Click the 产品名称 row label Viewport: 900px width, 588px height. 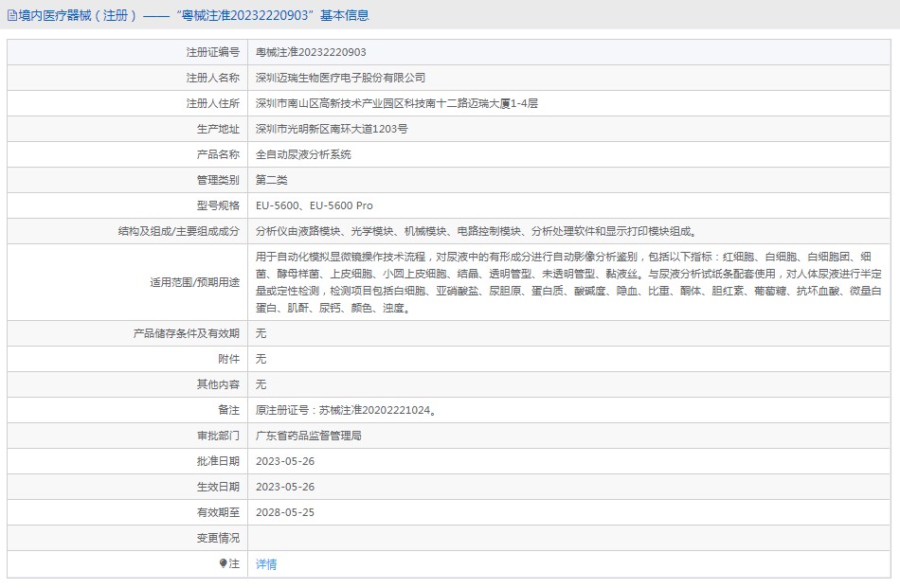point(218,154)
